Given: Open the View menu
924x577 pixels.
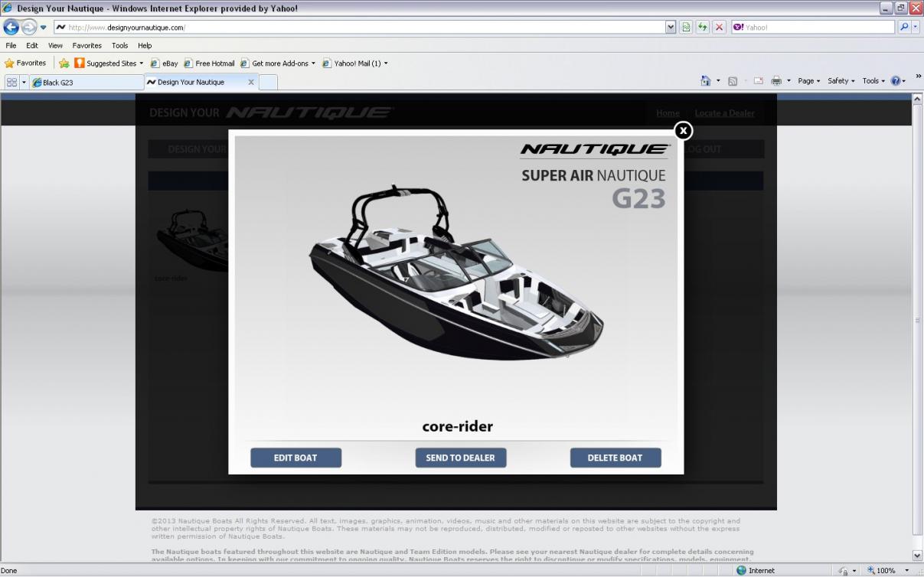Looking at the screenshot, I should point(55,46).
